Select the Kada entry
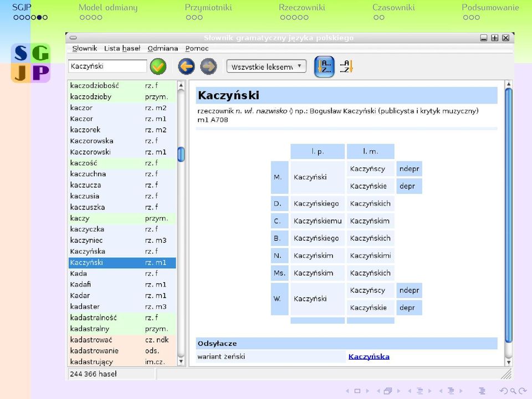This screenshot has width=532, height=399. pyautogui.click(x=122, y=273)
